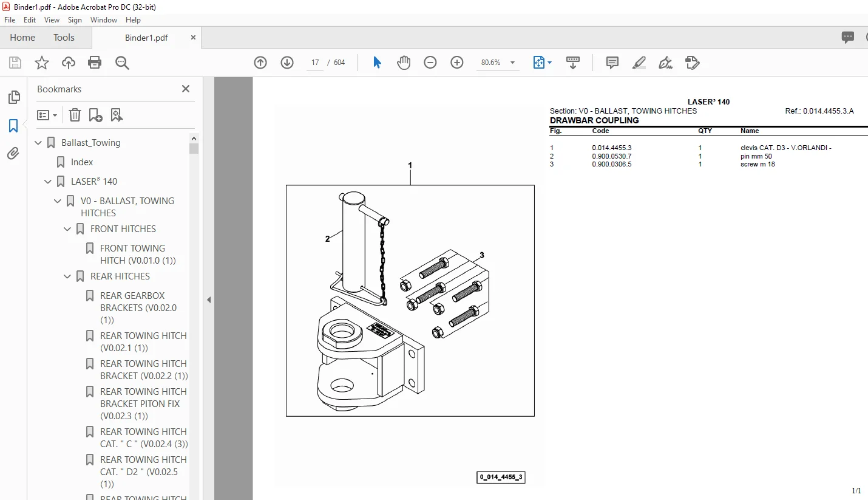Collapse the REAR HITCHES bookmark
The image size is (868, 500).
pyautogui.click(x=68, y=276)
